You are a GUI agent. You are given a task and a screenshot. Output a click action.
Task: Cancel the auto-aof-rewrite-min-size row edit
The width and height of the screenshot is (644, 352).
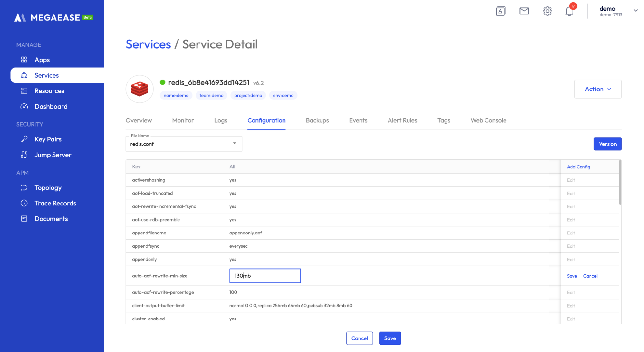click(x=590, y=276)
